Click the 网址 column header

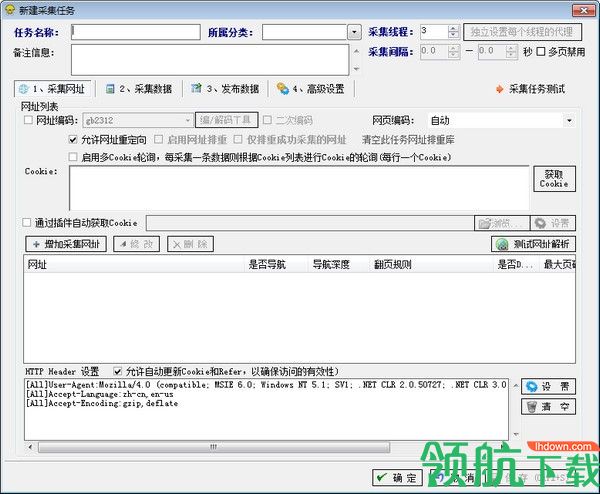134,264
